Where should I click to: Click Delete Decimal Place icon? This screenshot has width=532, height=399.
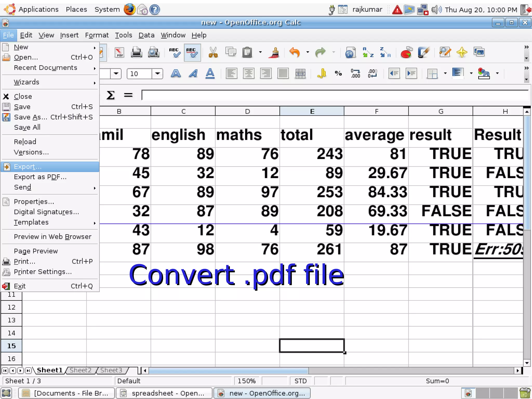(373, 74)
